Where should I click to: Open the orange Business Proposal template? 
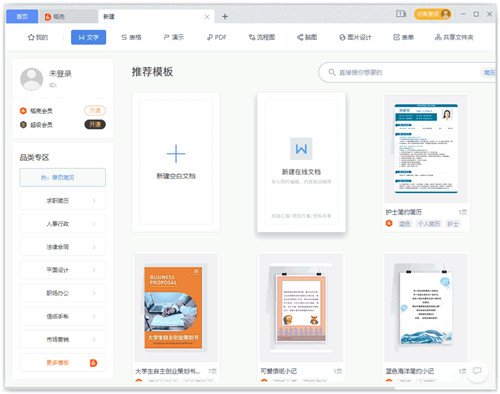click(176, 307)
